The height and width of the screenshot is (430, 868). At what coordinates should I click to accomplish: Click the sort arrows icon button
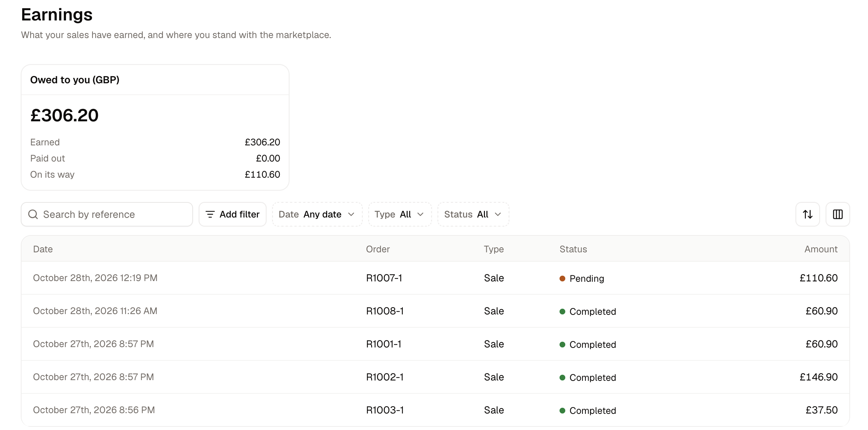(807, 214)
